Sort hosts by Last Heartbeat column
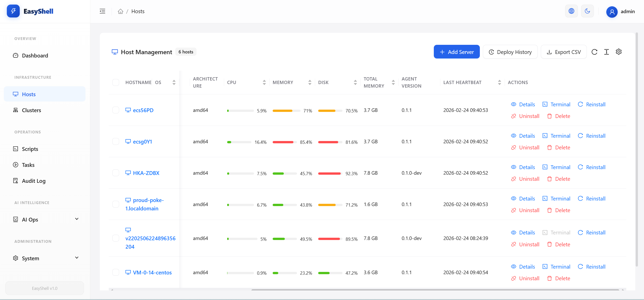Image resolution: width=644 pixels, height=300 pixels. coord(499,82)
